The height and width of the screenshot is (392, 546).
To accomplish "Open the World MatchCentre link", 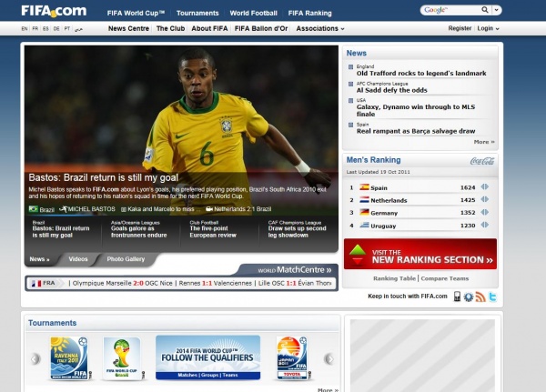I will tap(295, 270).
